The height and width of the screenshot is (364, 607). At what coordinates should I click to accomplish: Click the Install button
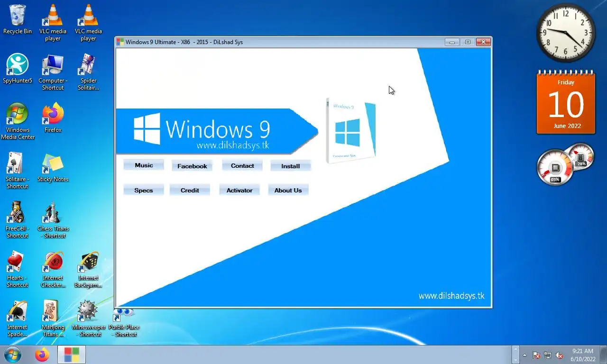290,166
